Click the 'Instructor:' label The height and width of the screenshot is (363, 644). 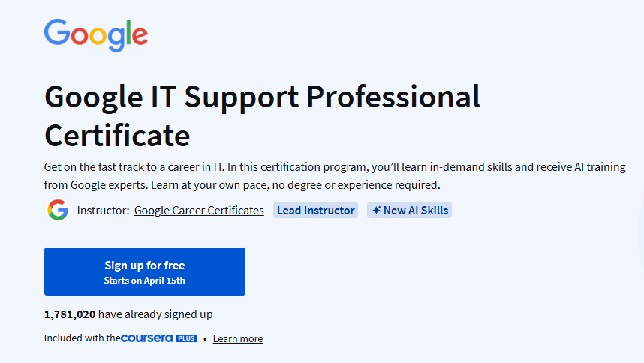click(x=103, y=211)
